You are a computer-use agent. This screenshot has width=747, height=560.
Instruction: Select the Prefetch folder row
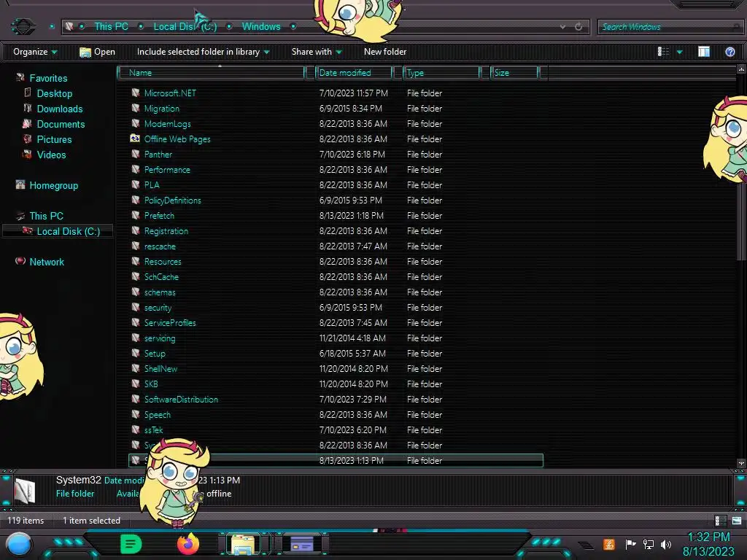[336, 216]
